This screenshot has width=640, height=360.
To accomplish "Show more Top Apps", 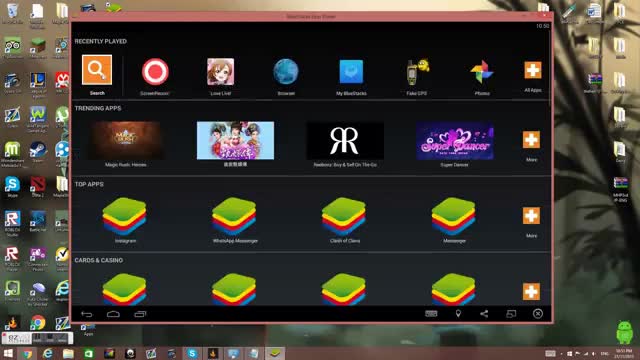I will pyautogui.click(x=531, y=216).
